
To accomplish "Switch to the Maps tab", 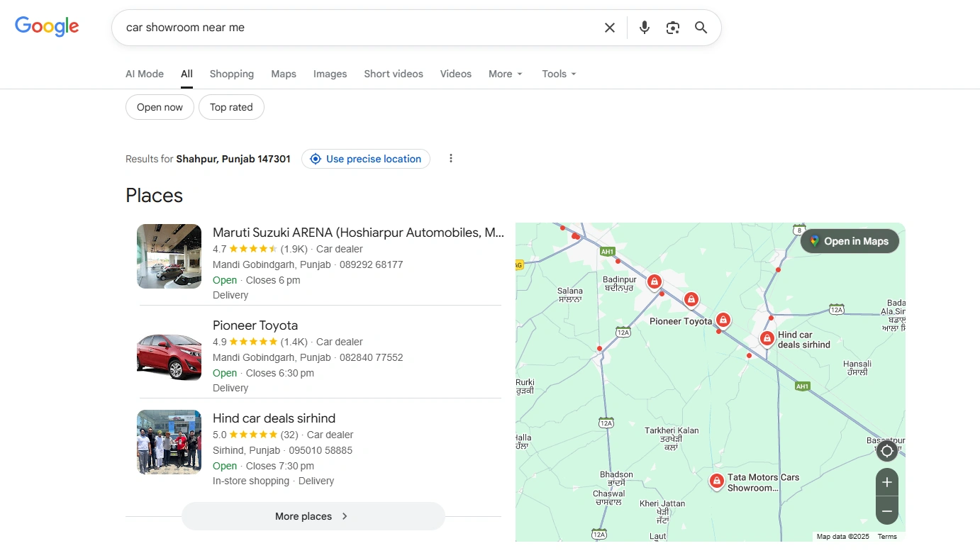I will tap(284, 74).
